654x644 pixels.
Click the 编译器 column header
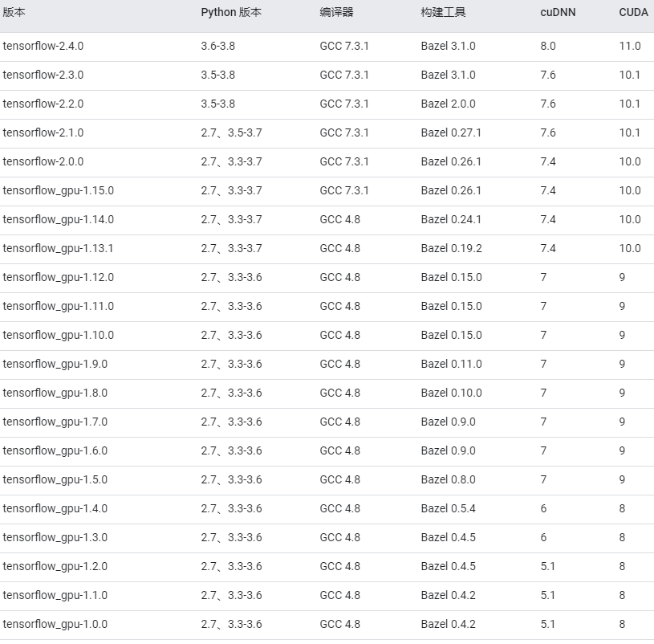click(336, 12)
